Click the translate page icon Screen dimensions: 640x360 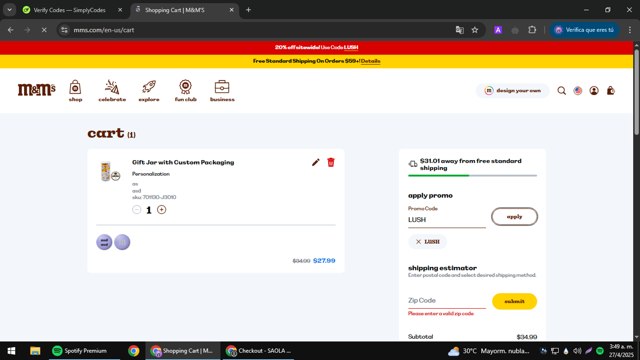pos(460,30)
